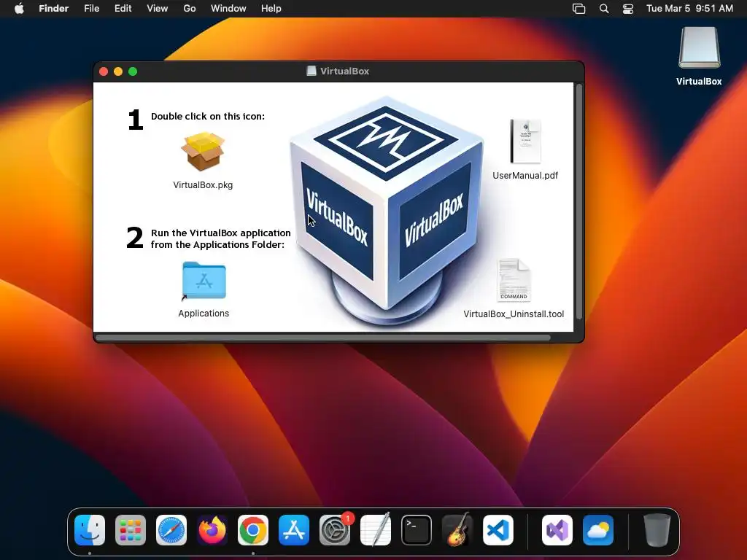The width and height of the screenshot is (747, 560).
Task: Open Spotlight search in the menu bar
Action: [604, 9]
